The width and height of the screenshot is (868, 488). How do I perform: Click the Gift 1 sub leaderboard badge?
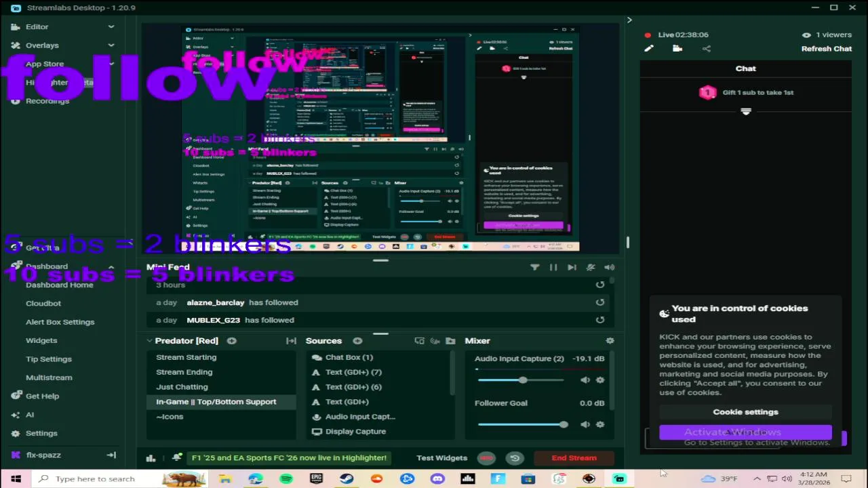tap(708, 93)
